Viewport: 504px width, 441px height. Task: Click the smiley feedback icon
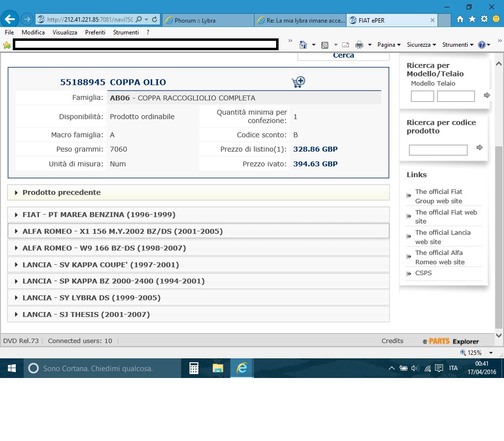click(x=496, y=19)
